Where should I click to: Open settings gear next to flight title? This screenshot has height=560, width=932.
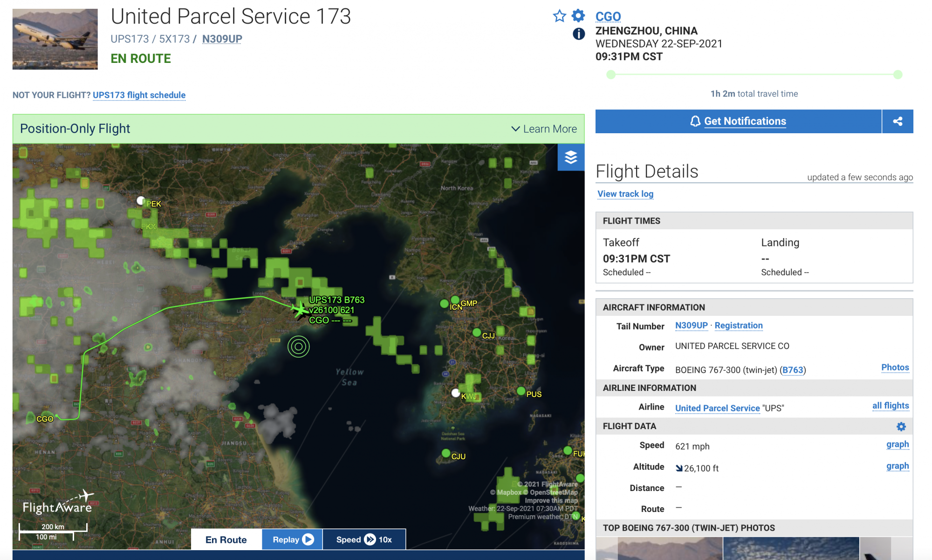[578, 15]
